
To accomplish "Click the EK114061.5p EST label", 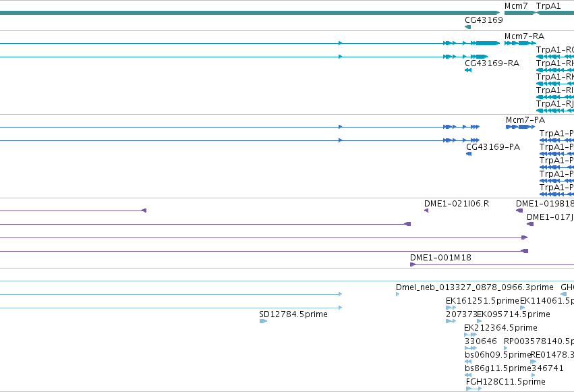I will click(547, 301).
